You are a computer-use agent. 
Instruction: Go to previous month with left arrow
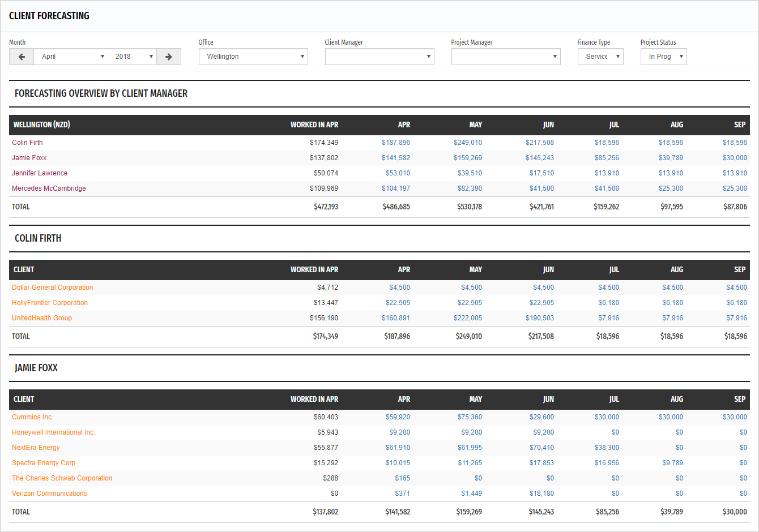click(22, 57)
